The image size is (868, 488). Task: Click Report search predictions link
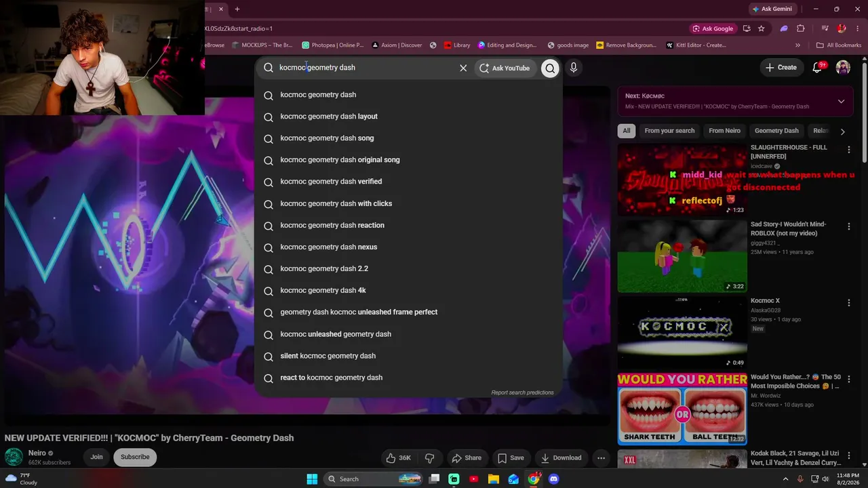522,392
